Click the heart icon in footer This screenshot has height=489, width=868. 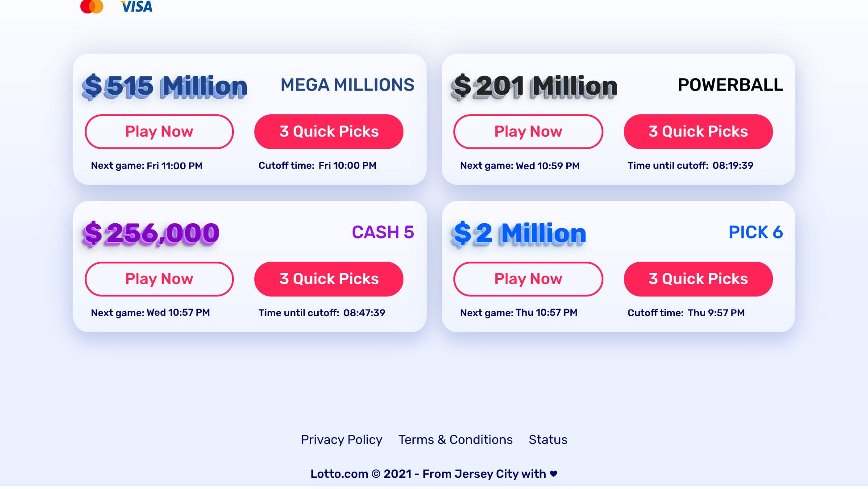click(553, 474)
